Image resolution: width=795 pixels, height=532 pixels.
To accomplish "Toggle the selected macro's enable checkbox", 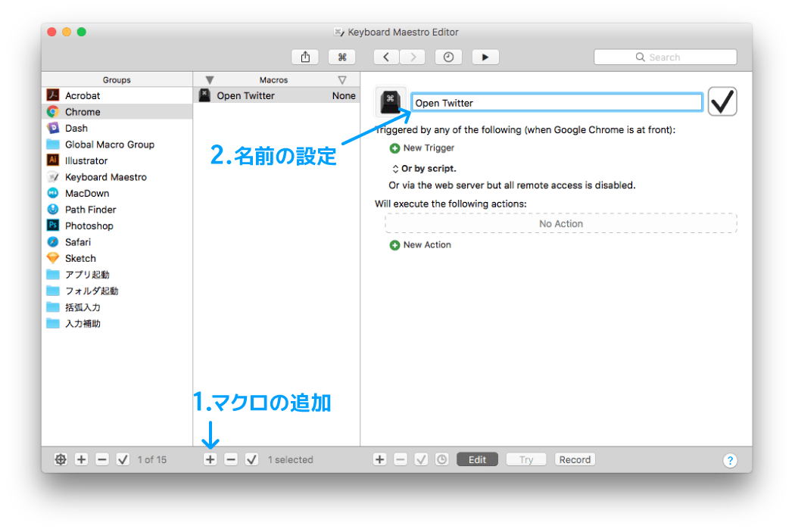I will pyautogui.click(x=252, y=459).
